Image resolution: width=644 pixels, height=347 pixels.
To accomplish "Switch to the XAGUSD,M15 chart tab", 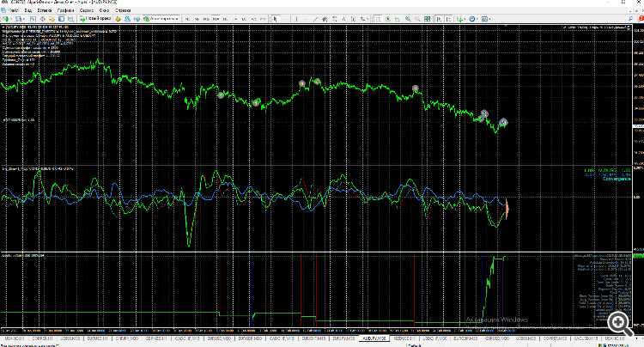I will point(586,338).
